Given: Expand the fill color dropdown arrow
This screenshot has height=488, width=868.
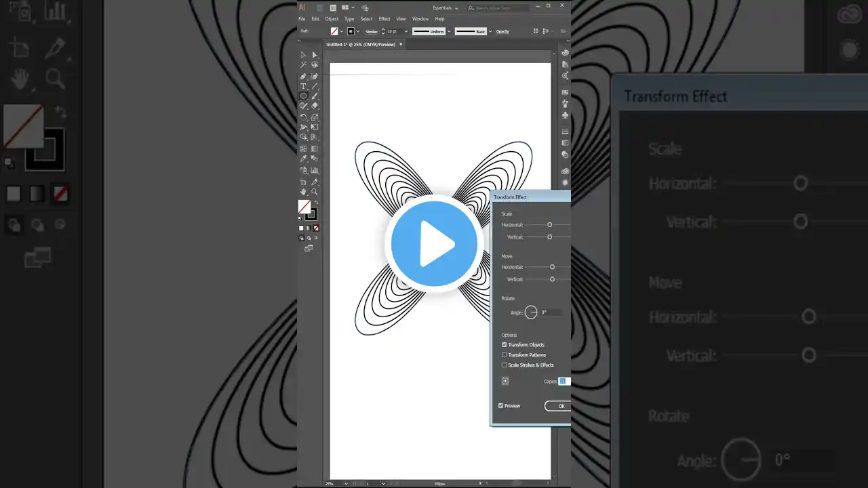Looking at the screenshot, I should click(x=341, y=31).
